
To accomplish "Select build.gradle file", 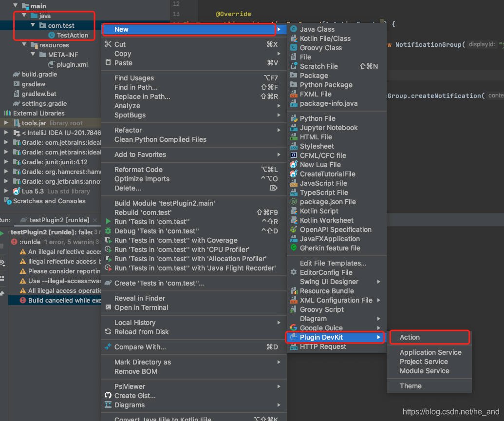I will coord(39,74).
